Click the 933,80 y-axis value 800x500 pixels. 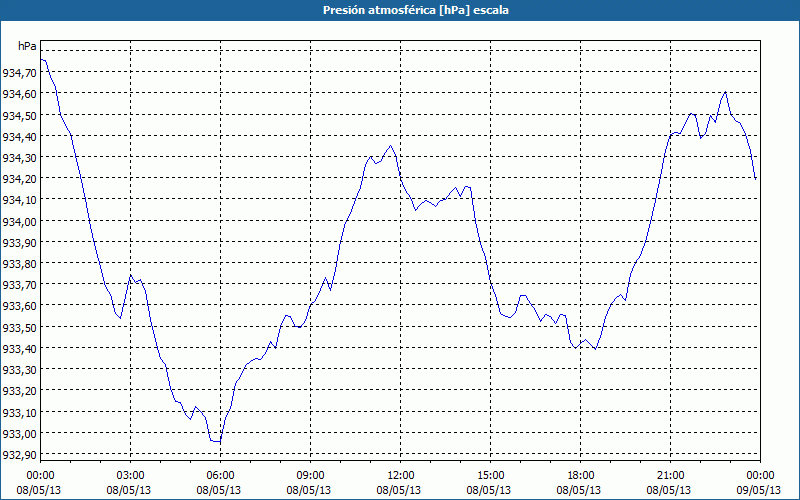19,264
